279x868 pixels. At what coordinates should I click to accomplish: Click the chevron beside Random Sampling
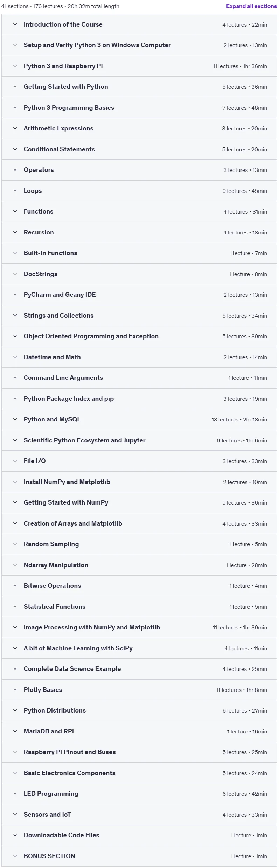(x=15, y=544)
